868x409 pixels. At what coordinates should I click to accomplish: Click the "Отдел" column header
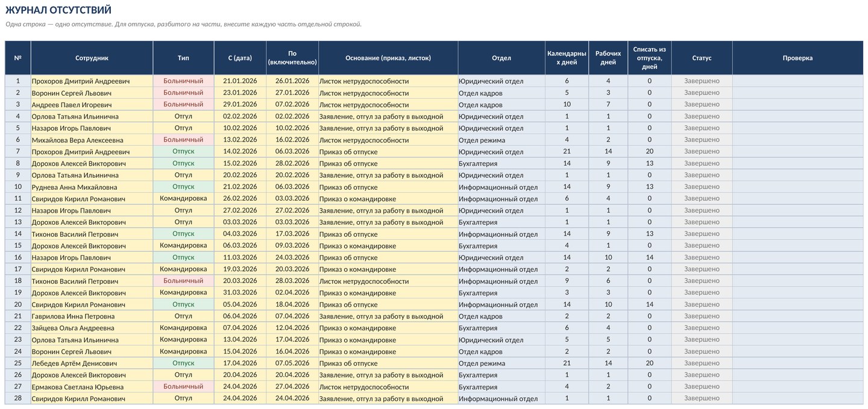[502, 58]
